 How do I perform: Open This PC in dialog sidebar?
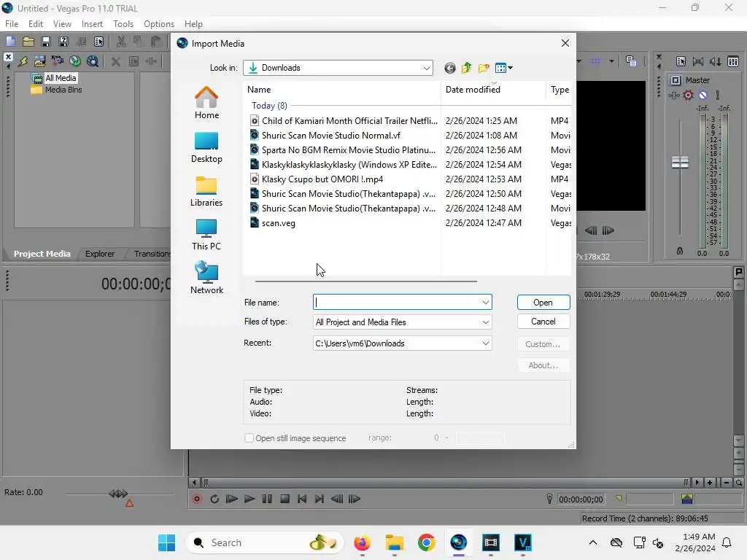[206, 234]
